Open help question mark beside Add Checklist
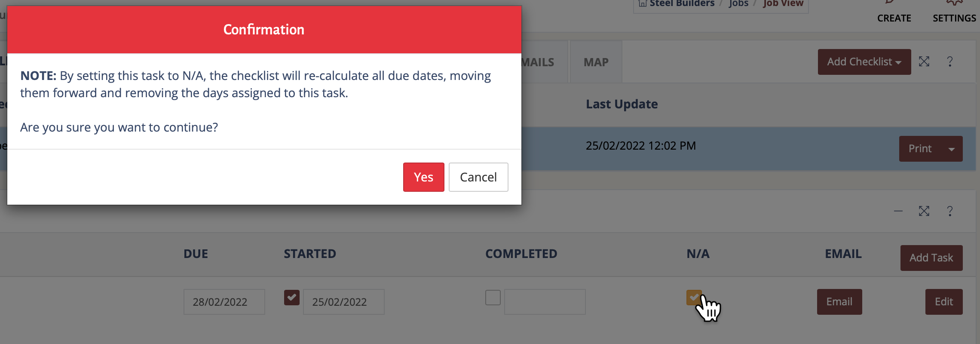Screen dimensions: 980x344 tap(950, 61)
